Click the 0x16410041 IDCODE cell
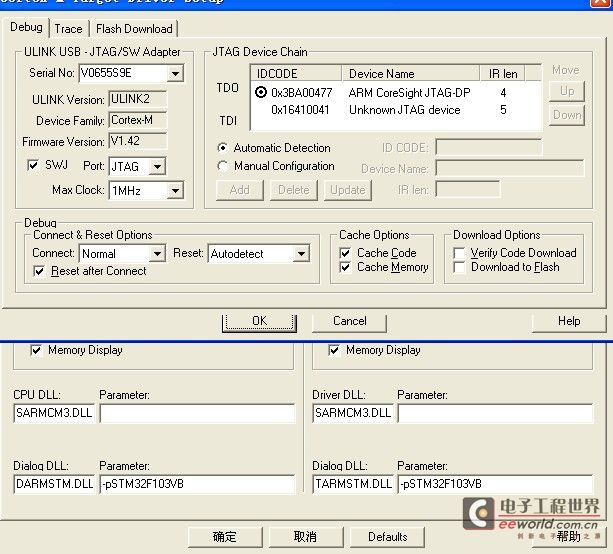This screenshot has width=613, height=554. pos(300,110)
